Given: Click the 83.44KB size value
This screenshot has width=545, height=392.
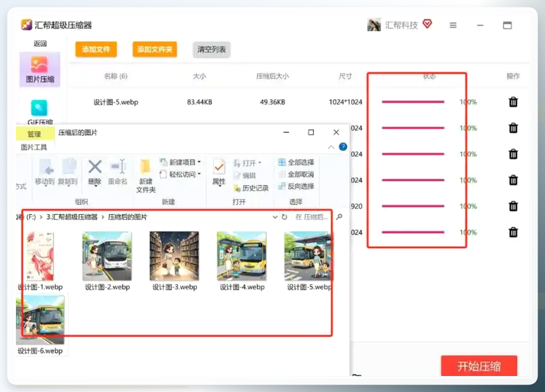Looking at the screenshot, I should (x=200, y=102).
